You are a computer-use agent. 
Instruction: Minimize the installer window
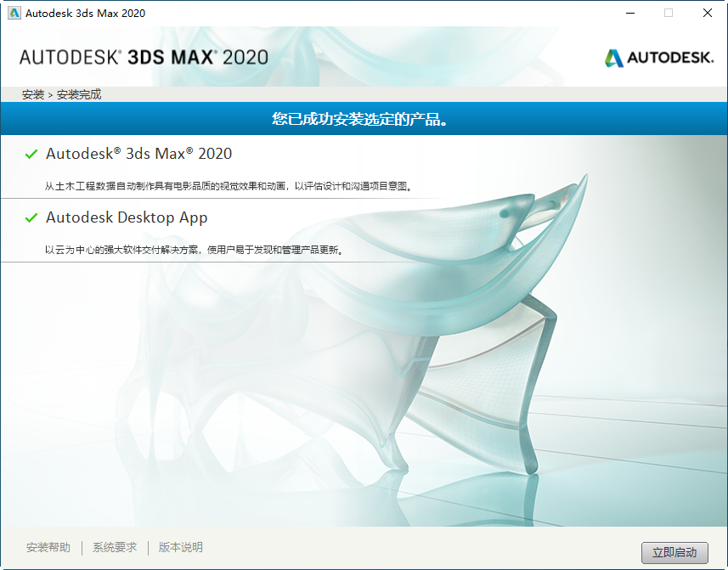point(630,13)
